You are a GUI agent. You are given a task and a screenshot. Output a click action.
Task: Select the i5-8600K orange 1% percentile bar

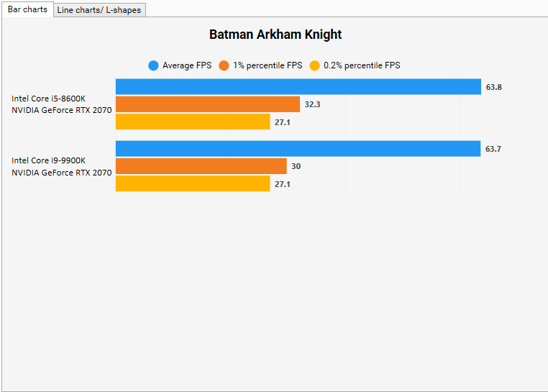point(208,104)
